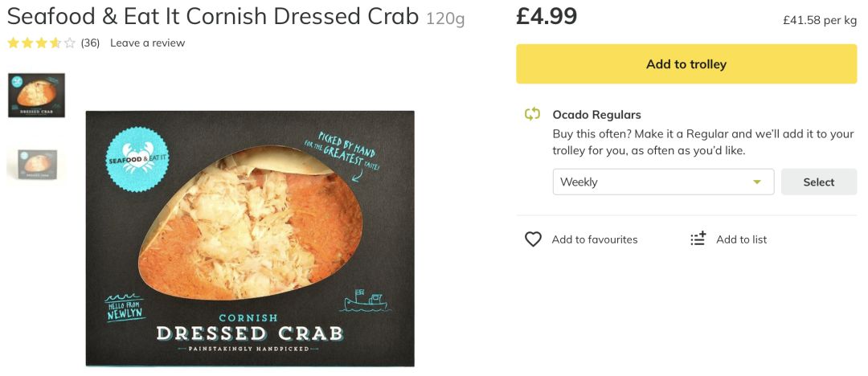Click the heart favourites icon
Image resolution: width=868 pixels, height=376 pixels.
533,239
